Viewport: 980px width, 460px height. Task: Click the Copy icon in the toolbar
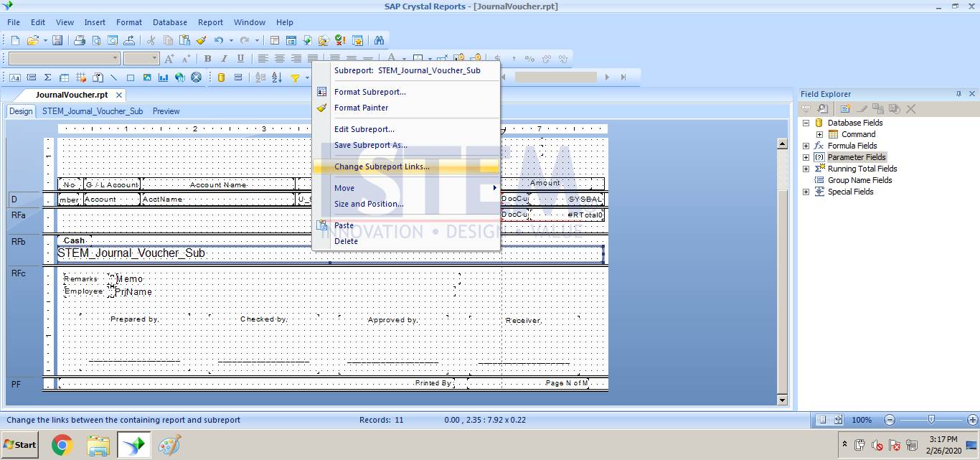coord(168,41)
